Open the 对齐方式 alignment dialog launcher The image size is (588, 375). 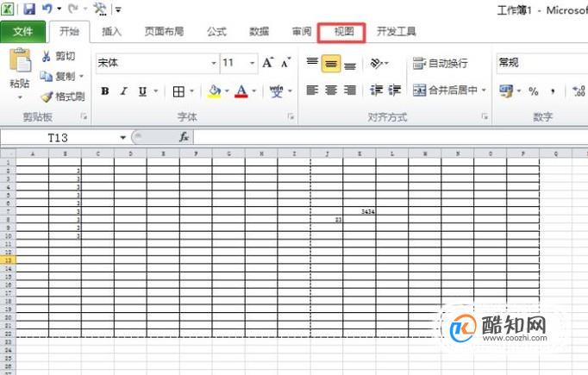[485, 117]
